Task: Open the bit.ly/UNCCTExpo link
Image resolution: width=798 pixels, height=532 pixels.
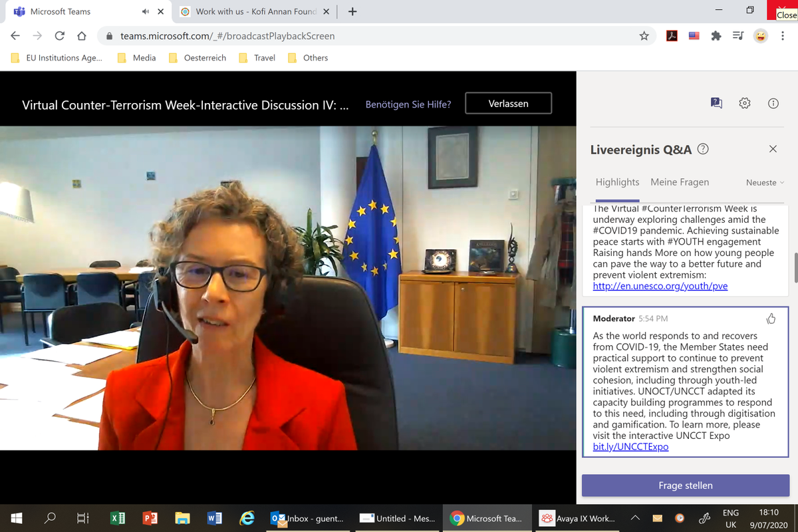Action: click(630, 447)
